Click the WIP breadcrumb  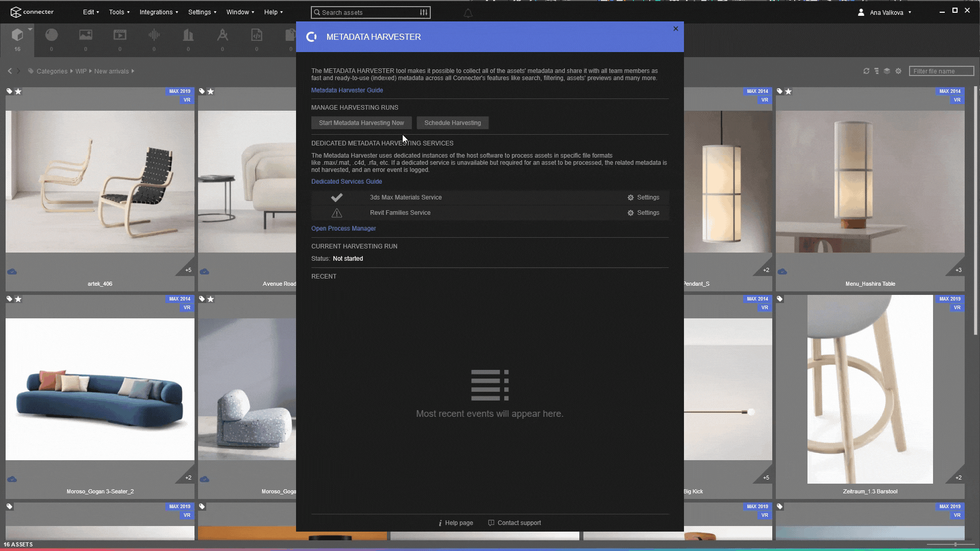click(x=81, y=71)
